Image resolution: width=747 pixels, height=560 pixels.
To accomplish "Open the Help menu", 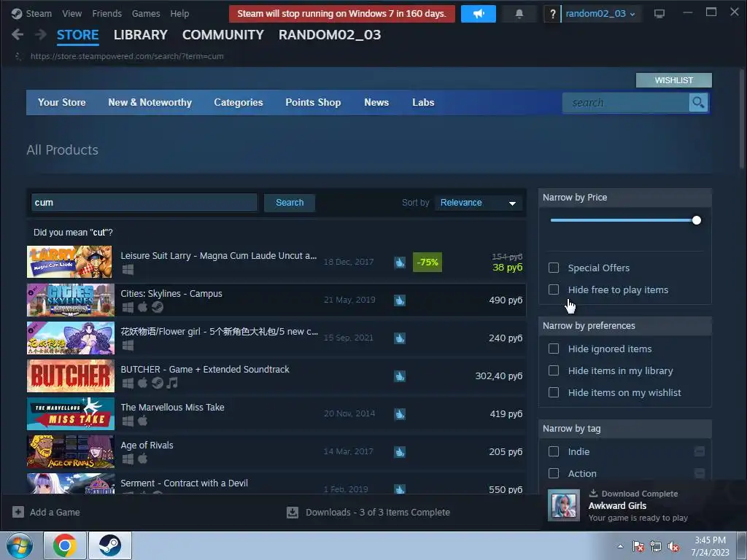I will coord(179,14).
